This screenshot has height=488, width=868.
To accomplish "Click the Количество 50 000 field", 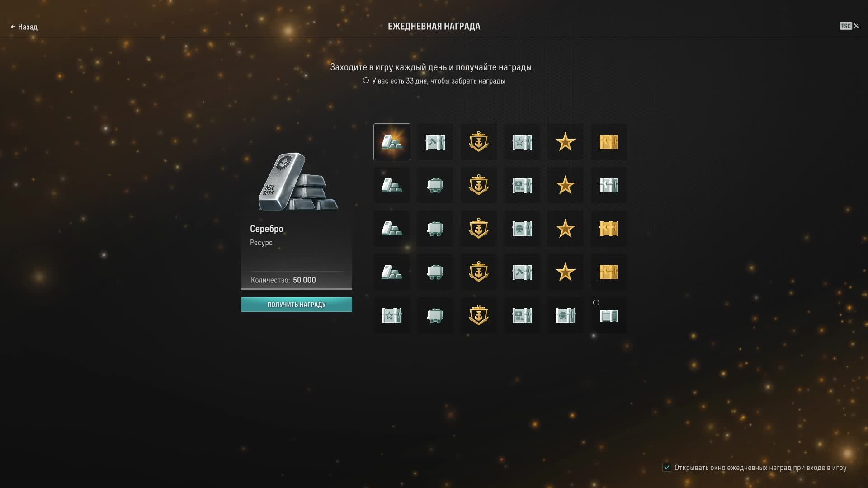I will (283, 280).
